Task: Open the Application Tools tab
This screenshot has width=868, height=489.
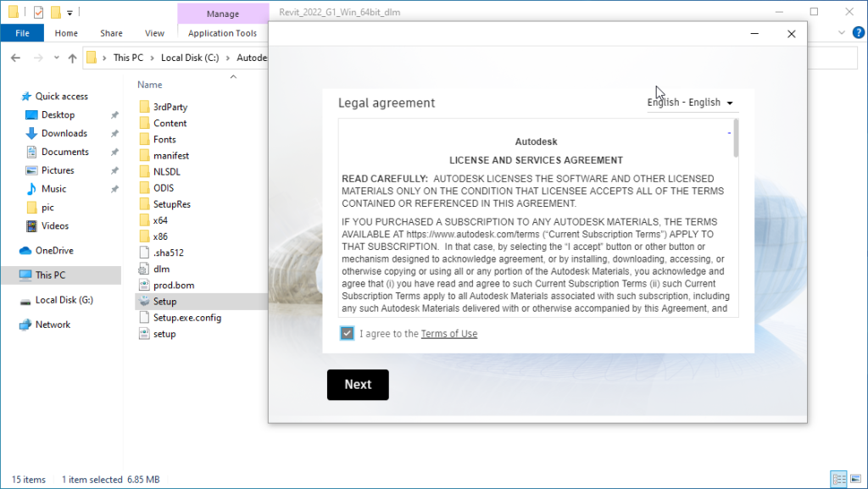Action: tap(223, 33)
